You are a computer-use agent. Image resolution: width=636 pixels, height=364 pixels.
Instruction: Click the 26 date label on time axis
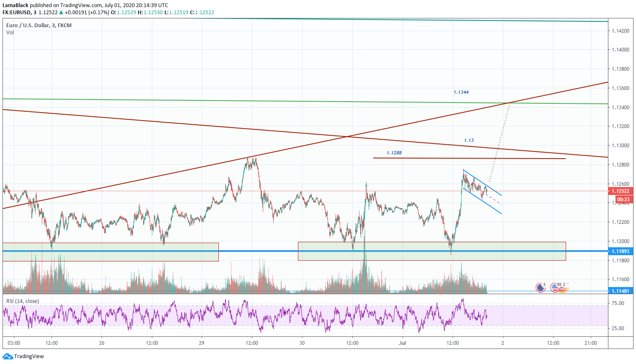102,343
